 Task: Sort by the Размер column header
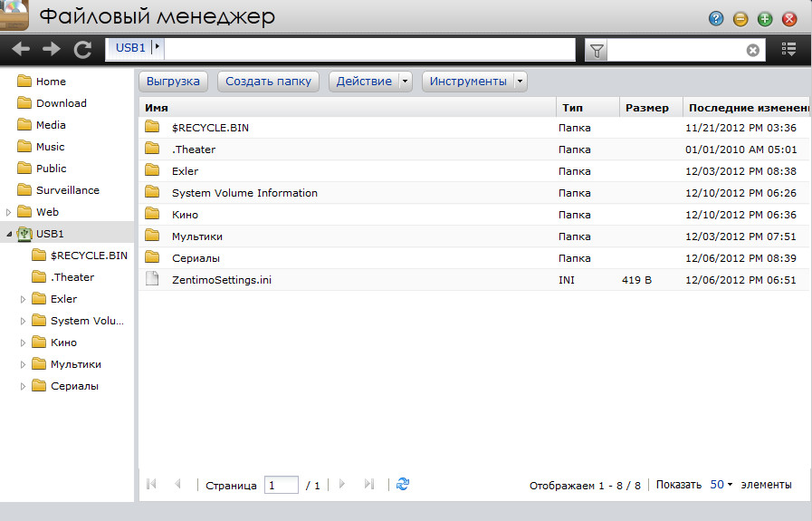(646, 108)
